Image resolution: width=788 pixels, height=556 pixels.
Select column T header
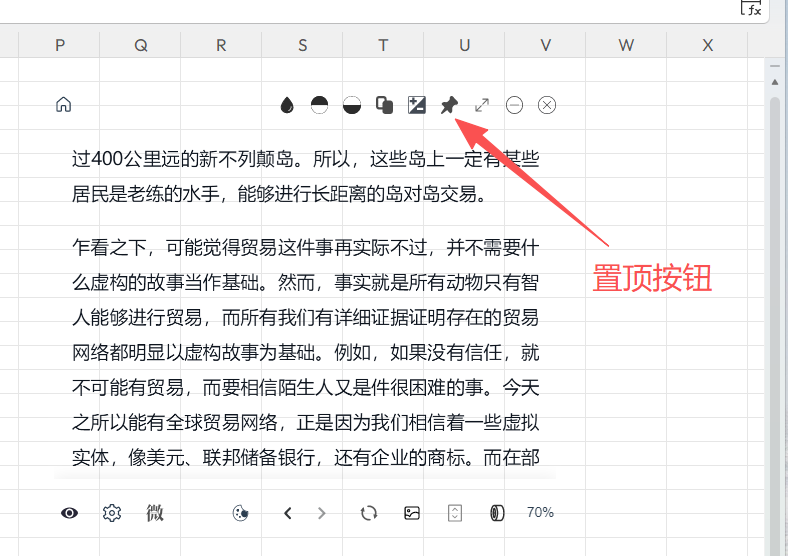tap(383, 45)
